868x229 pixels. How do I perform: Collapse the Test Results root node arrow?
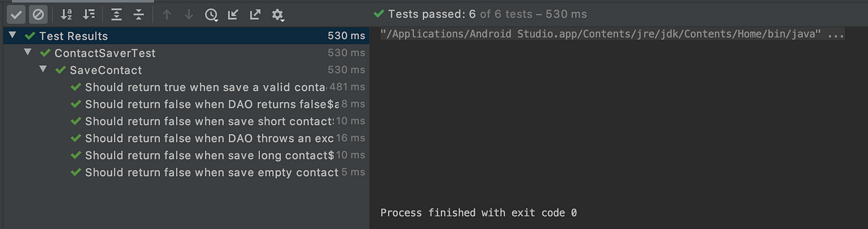(x=12, y=35)
